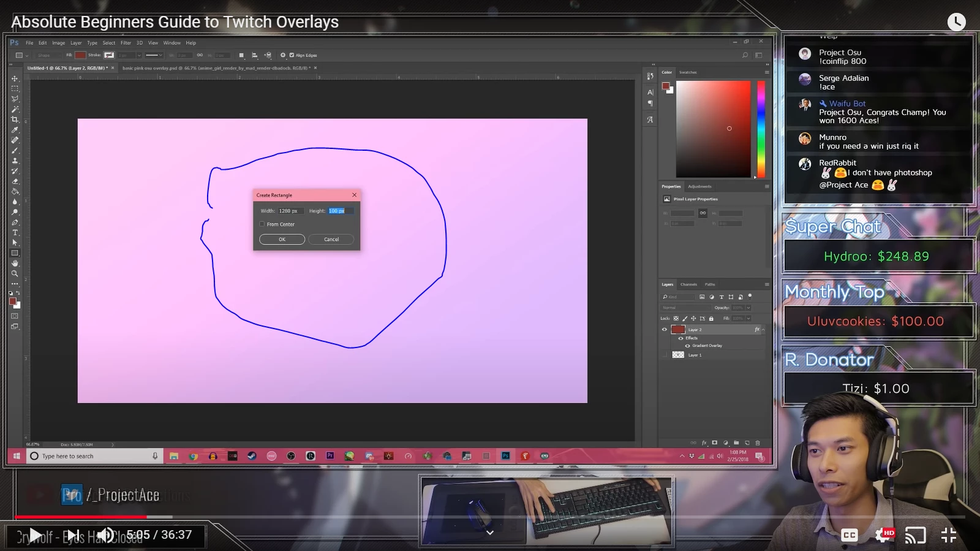Show Layer 1 using its visibility box
980x551 pixels.
click(665, 355)
